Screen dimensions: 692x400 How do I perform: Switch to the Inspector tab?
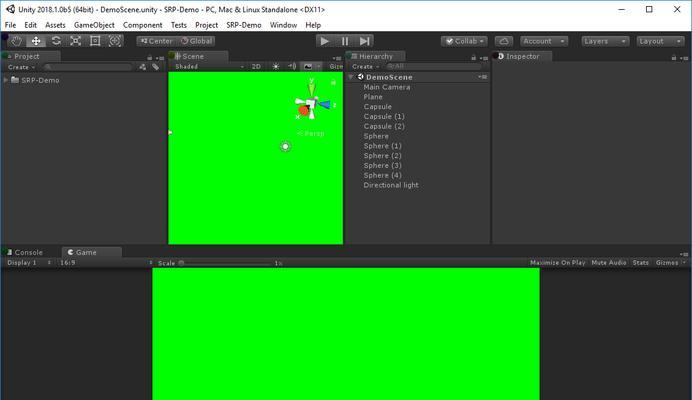523,57
